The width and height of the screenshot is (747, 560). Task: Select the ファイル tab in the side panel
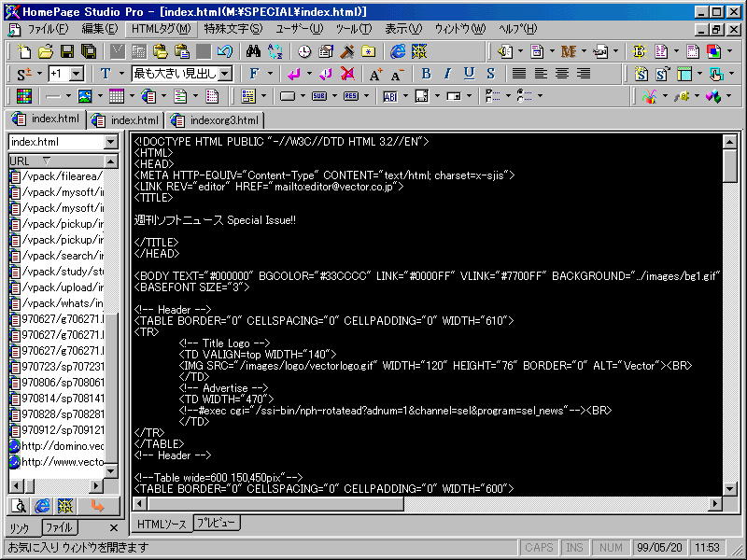click(59, 527)
